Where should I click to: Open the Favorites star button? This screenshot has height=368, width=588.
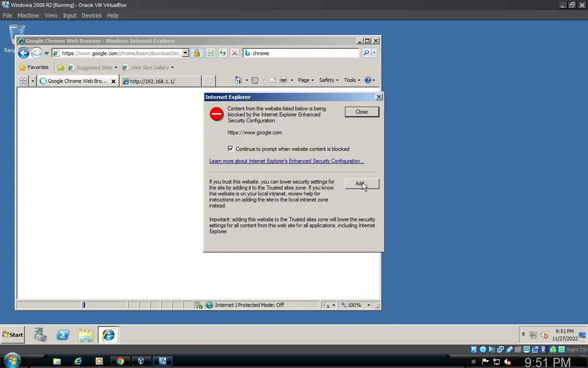click(34, 67)
